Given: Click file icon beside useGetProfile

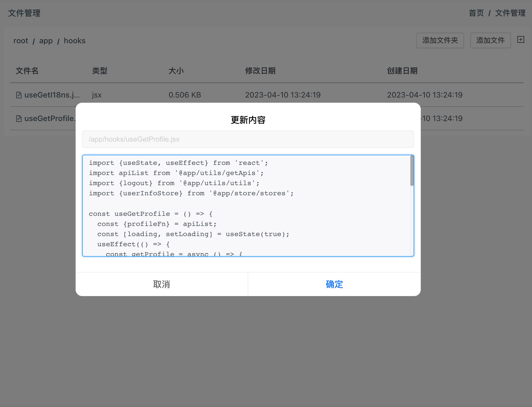Looking at the screenshot, I should pyautogui.click(x=19, y=119).
